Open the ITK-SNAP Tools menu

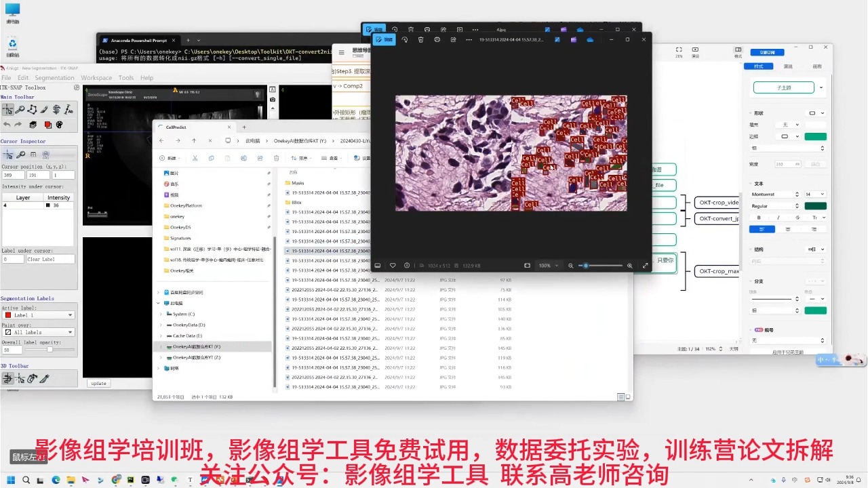(x=126, y=78)
